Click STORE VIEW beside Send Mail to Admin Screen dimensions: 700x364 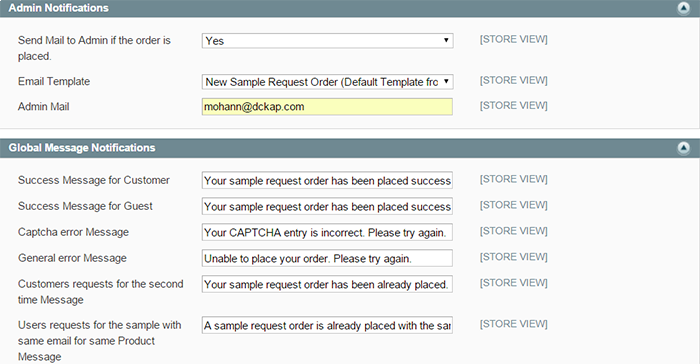[513, 39]
